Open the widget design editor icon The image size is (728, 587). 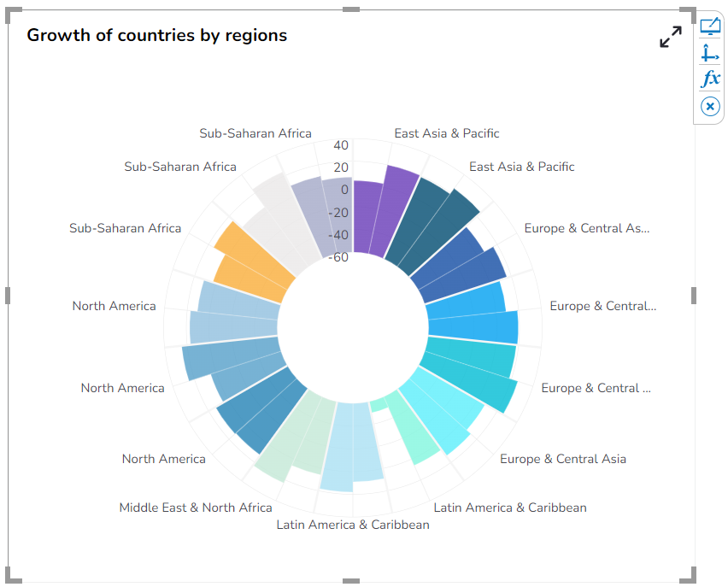point(710,26)
